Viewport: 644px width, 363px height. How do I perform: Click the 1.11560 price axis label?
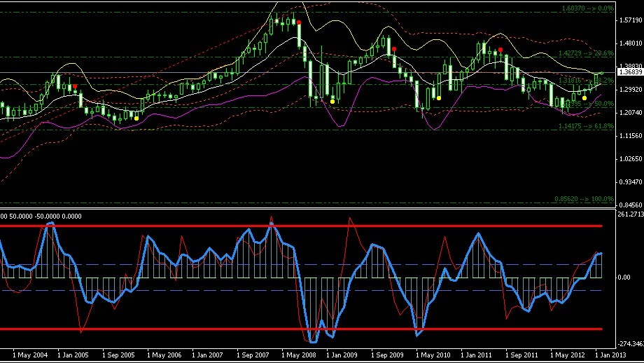pyautogui.click(x=631, y=136)
